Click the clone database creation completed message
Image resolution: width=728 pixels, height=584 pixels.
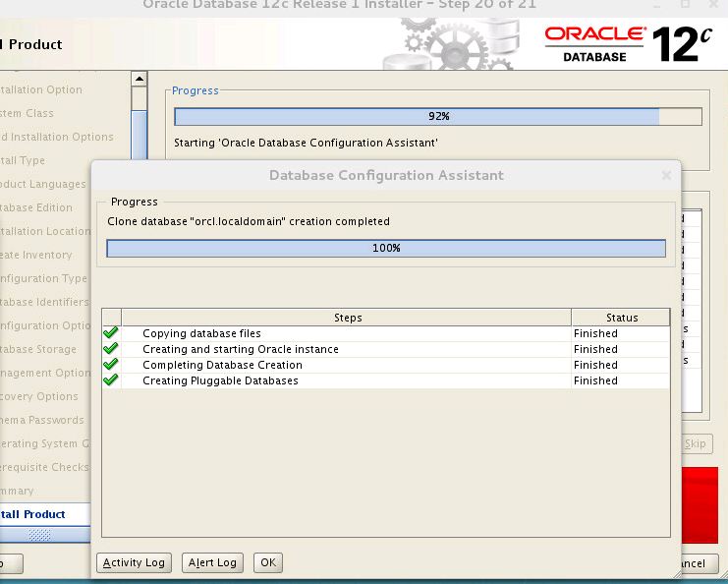coord(249,221)
